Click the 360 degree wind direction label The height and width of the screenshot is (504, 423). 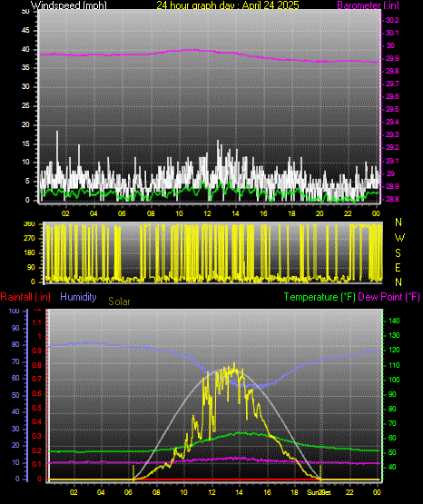pos(29,224)
